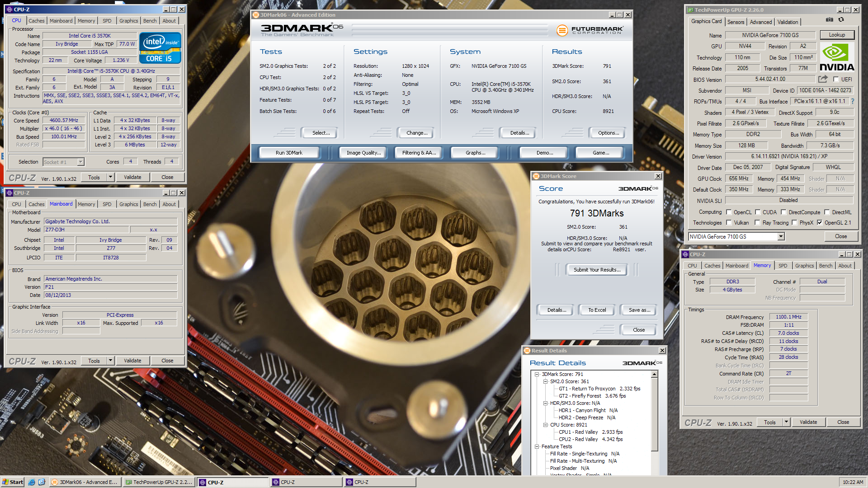Screen dimensions: 868x488
Task: Open the Validation tab in GPU-Z
Action: click(788, 22)
